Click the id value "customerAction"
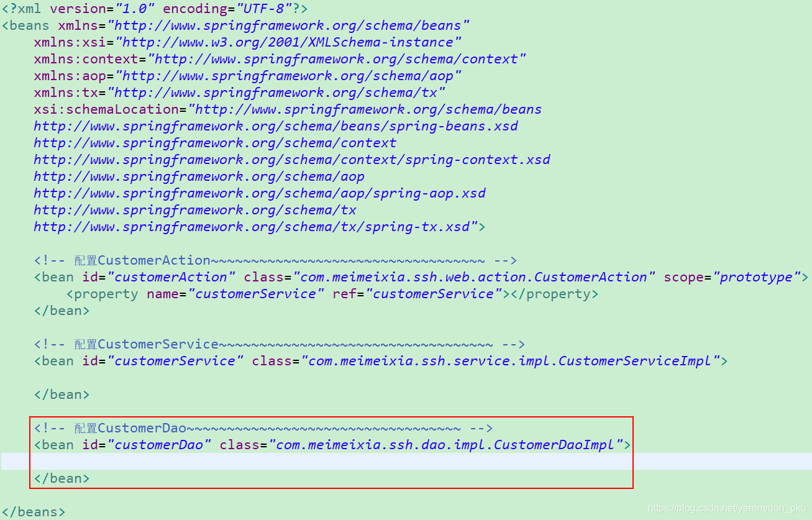The height and width of the screenshot is (520, 812). point(171,277)
